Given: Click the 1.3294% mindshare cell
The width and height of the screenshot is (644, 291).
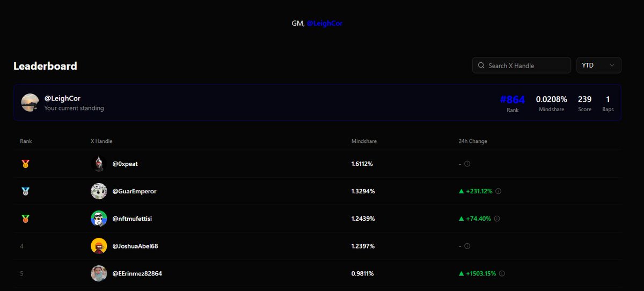Looking at the screenshot, I should 363,191.
